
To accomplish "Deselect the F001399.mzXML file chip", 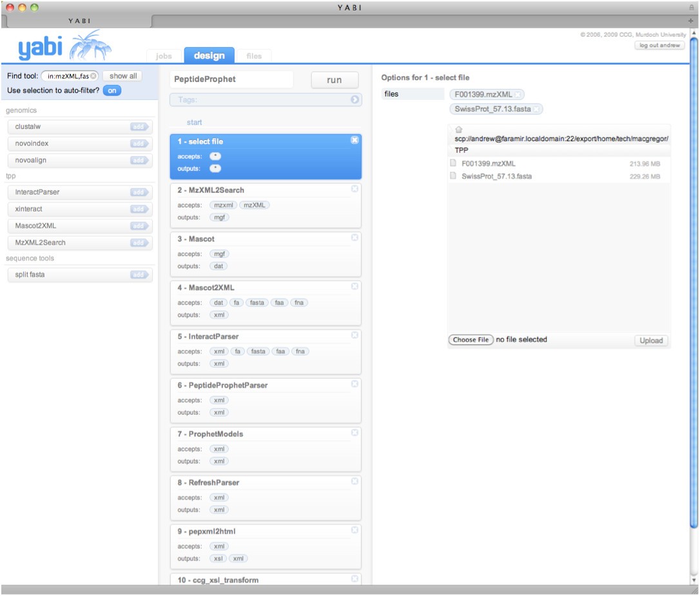I will click(518, 95).
